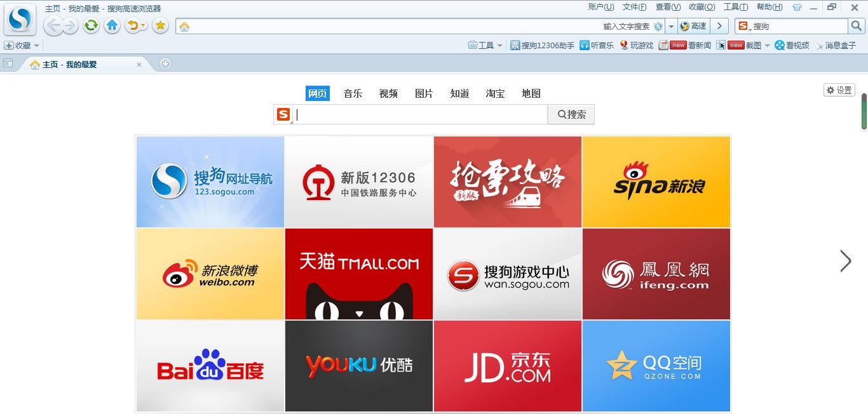Open 看新闻 news tool
Screen dimensions: 868x414
[x=685, y=46]
